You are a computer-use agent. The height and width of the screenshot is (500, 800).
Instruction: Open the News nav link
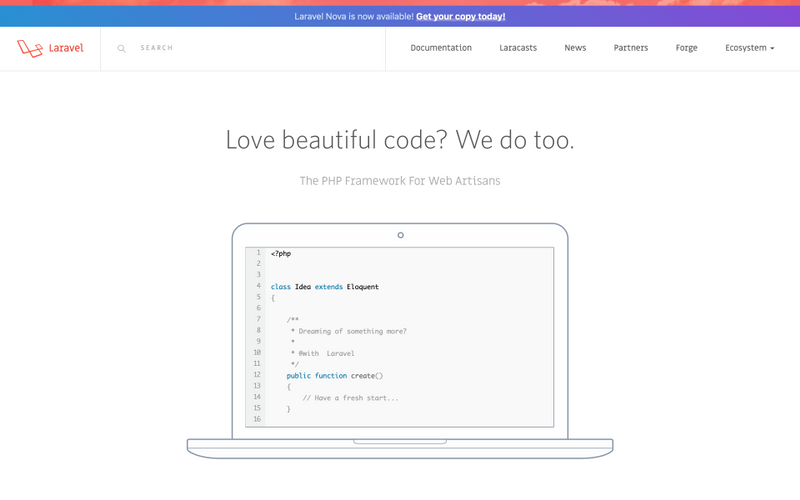pos(575,48)
